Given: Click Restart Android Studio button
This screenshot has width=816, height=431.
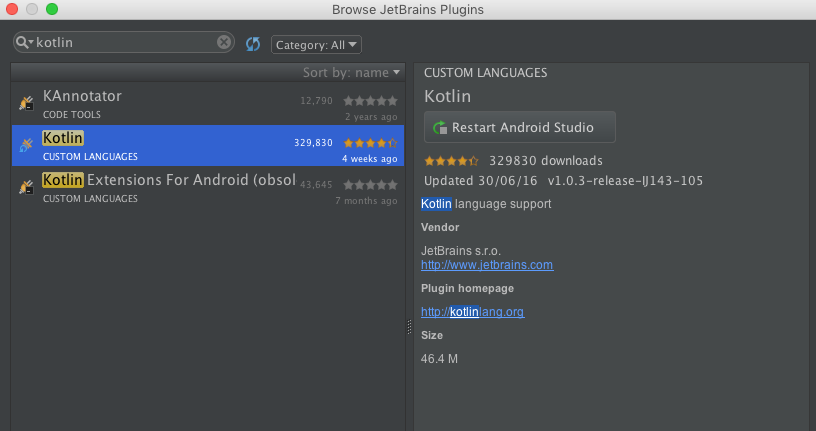Looking at the screenshot, I should click(x=519, y=127).
